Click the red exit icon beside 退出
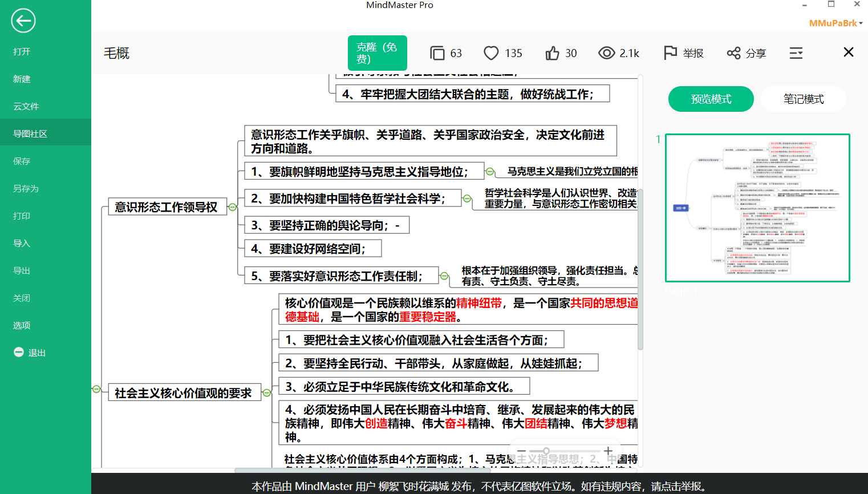Image resolution: width=868 pixels, height=494 pixels. click(x=19, y=352)
